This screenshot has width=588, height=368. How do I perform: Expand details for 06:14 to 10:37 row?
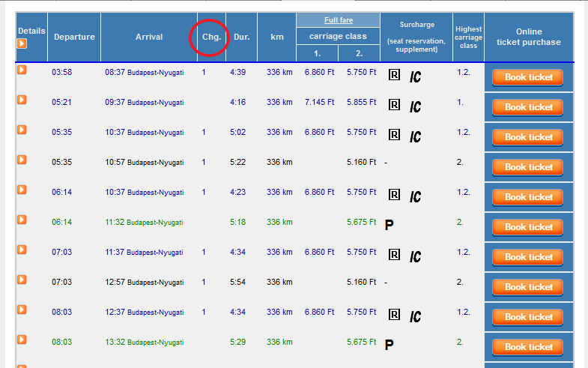tap(22, 190)
